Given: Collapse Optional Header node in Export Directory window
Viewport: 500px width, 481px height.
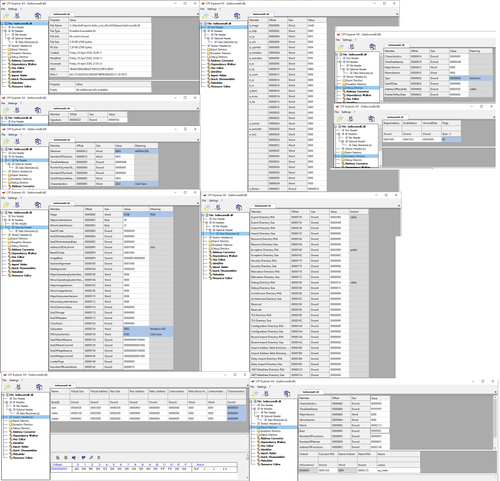Looking at the screenshot, I should tap(258, 416).
